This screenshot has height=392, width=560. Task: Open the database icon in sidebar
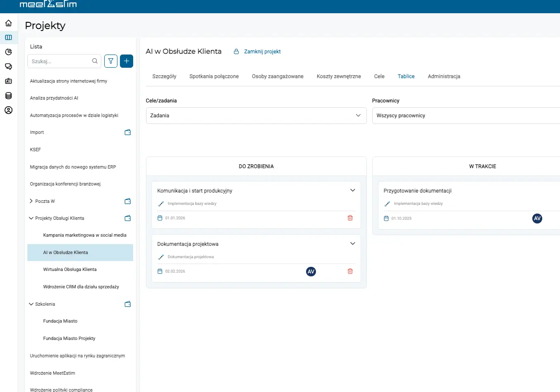pos(8,95)
